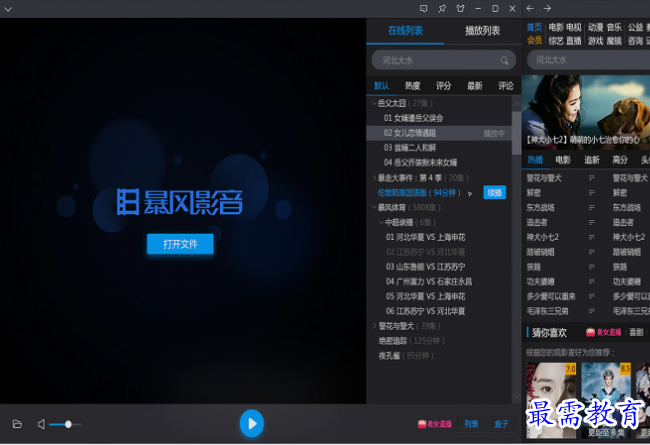Click list icon beside 东方战场
This screenshot has width=650, height=445.
click(592, 207)
